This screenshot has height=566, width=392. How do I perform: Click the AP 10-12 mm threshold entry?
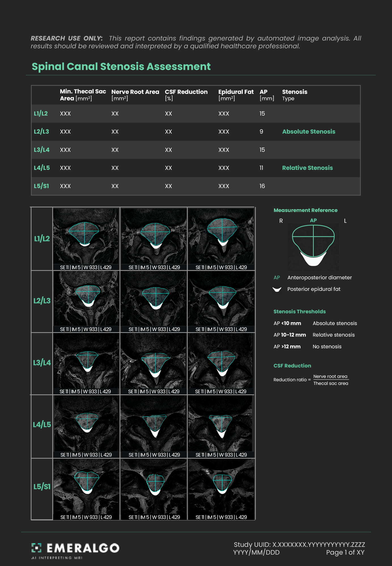tap(314, 335)
